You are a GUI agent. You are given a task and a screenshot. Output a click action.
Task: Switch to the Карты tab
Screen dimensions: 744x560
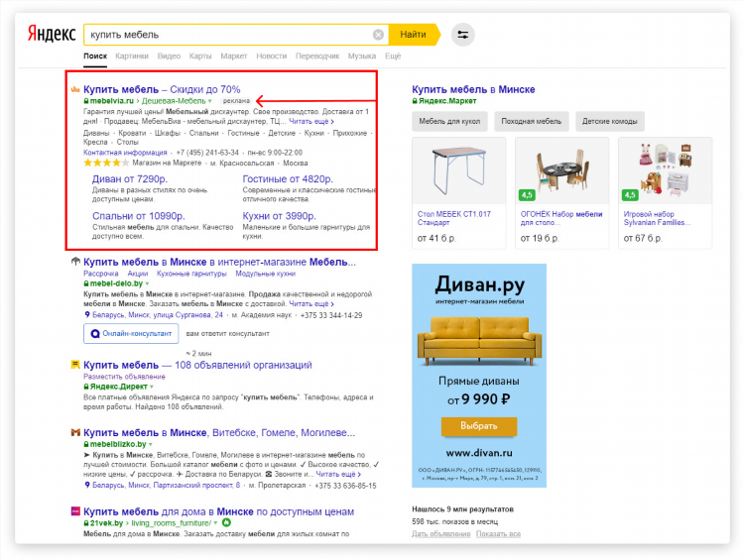200,56
